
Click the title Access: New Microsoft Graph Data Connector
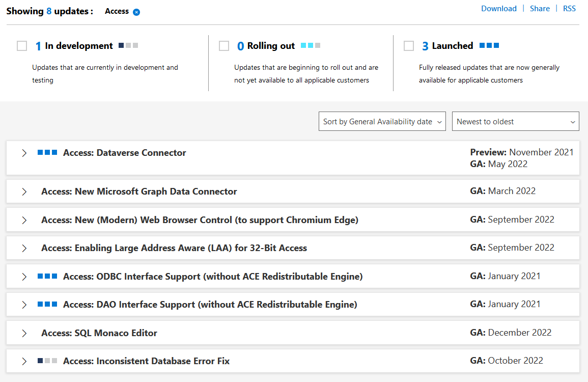(139, 192)
